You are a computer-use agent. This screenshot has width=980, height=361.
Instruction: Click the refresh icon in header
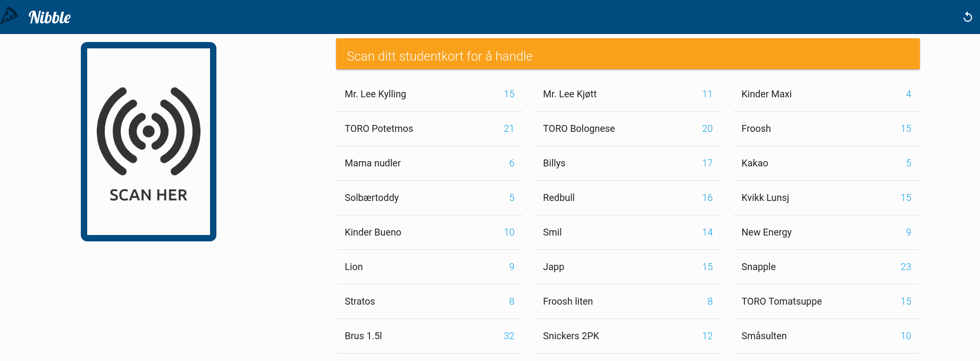tap(967, 17)
